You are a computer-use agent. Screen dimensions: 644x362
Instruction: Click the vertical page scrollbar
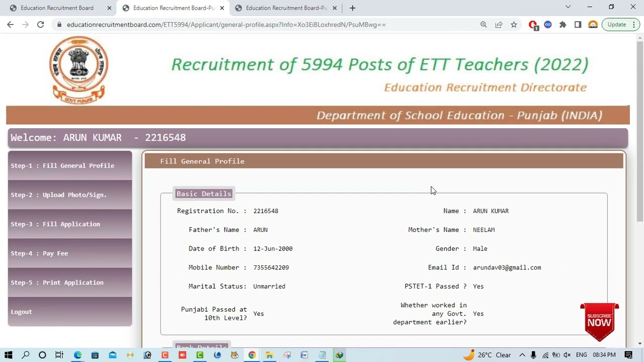coord(640,131)
